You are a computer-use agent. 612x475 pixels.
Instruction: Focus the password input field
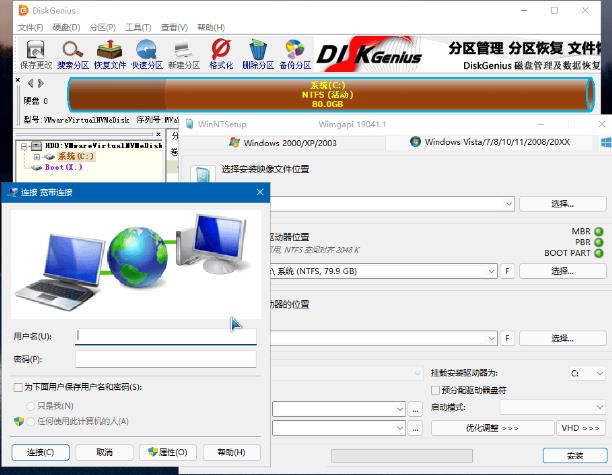(166, 359)
